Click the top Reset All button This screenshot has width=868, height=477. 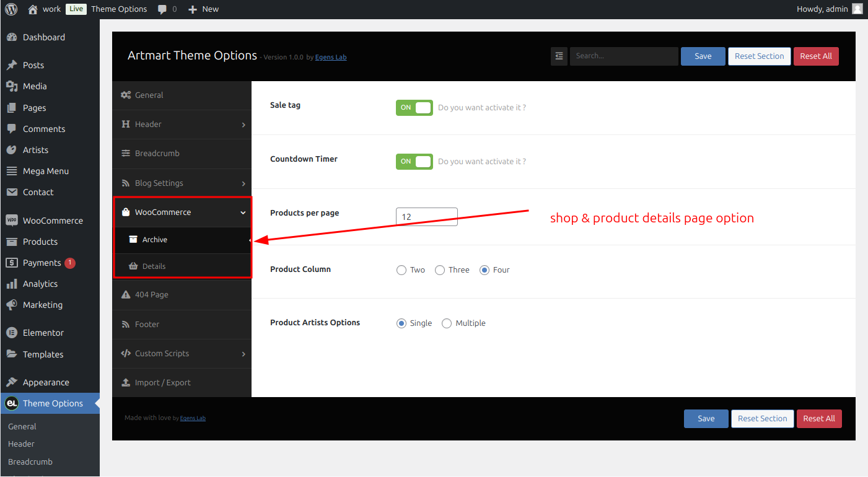click(x=816, y=56)
